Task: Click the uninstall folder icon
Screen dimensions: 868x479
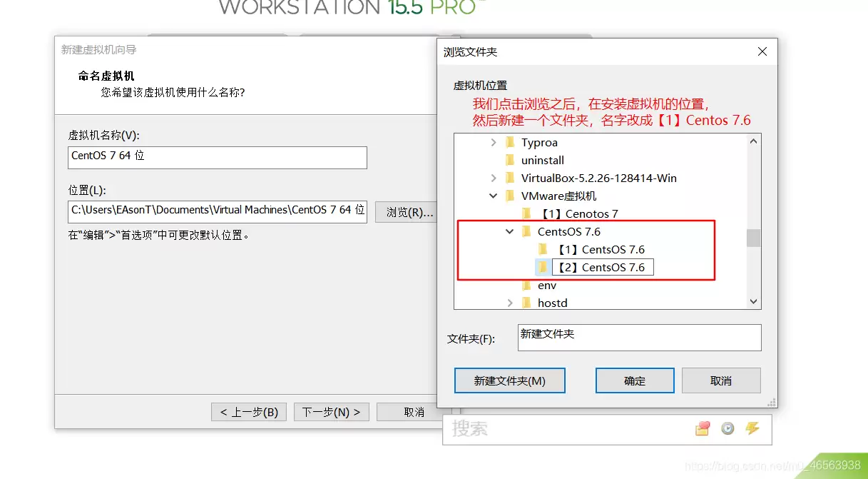Action: [x=510, y=160]
